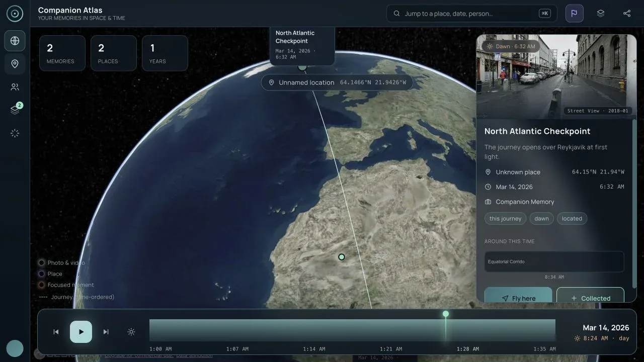Click the timeline playhead marker

click(x=445, y=314)
